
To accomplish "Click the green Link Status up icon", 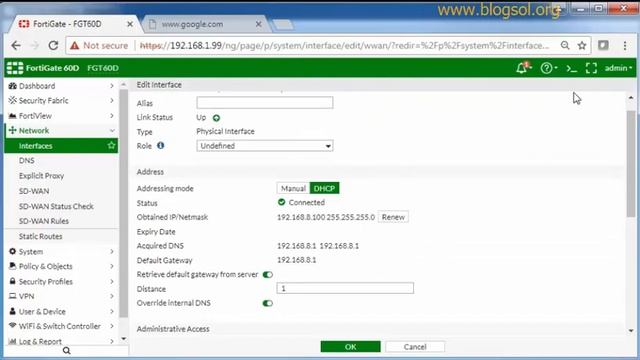I will pyautogui.click(x=216, y=118).
